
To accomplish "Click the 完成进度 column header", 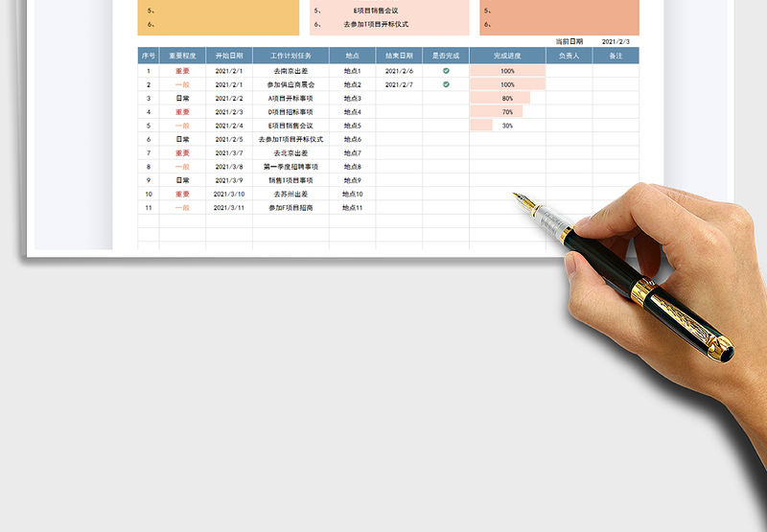I will click(507, 56).
